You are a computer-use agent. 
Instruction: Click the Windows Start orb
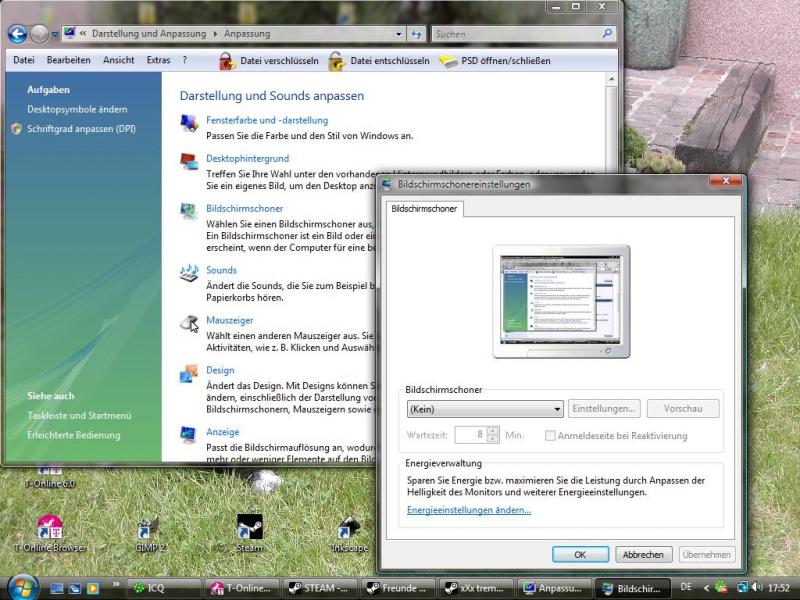coord(22,586)
